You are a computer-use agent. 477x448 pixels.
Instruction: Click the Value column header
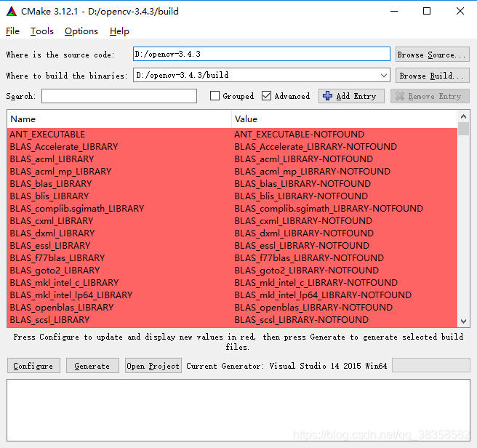345,119
